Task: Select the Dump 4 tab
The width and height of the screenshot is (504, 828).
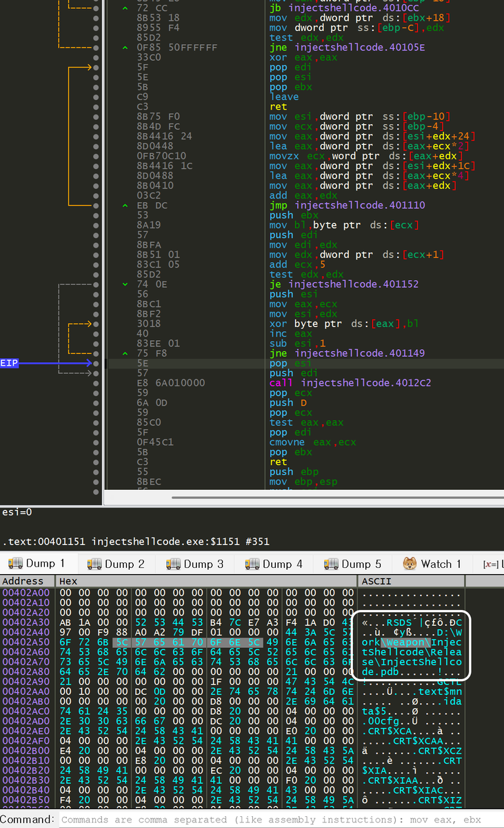Action: (275, 564)
